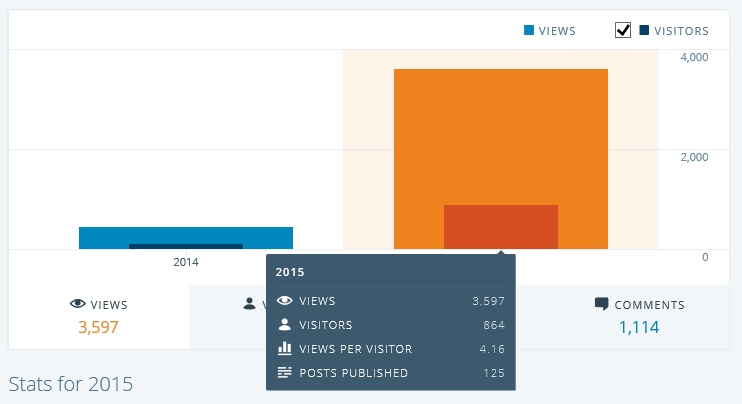The width and height of the screenshot is (742, 404).
Task: Click the Views legend label
Action: [x=557, y=31]
